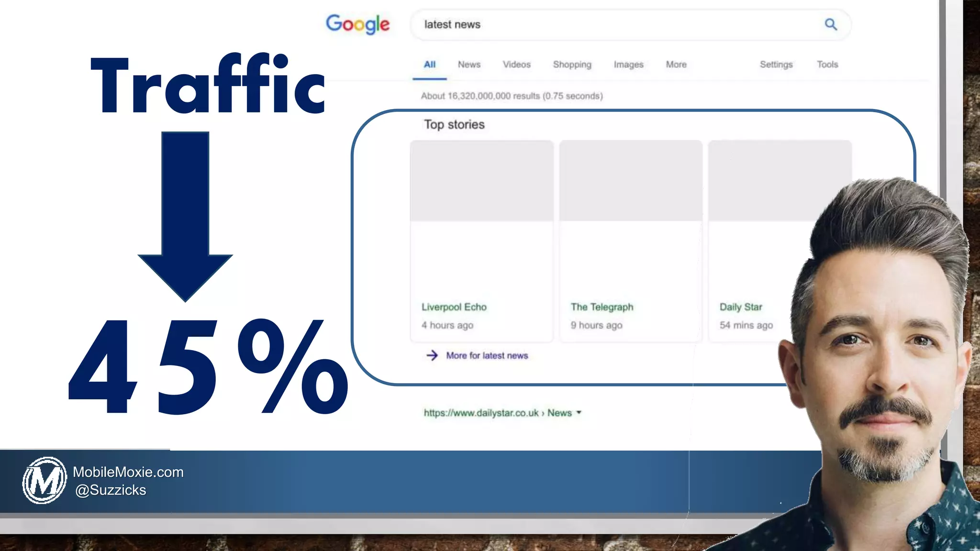The width and height of the screenshot is (980, 551).
Task: Click the search box containing 'latest news'
Action: pos(630,24)
